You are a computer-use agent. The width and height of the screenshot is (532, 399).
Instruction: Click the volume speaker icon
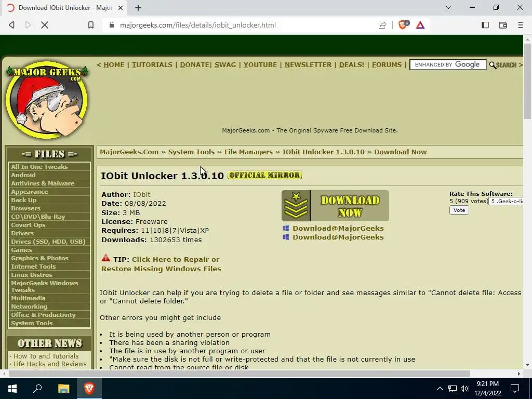(464, 389)
